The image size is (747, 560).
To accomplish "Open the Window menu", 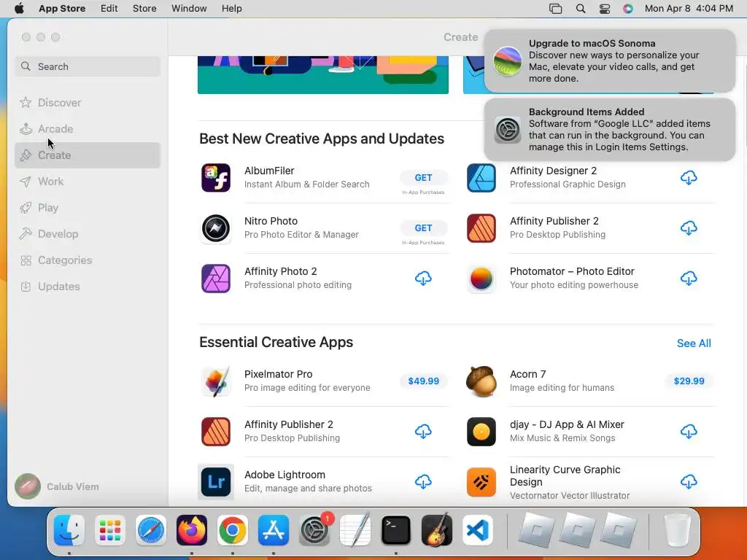I will [189, 9].
